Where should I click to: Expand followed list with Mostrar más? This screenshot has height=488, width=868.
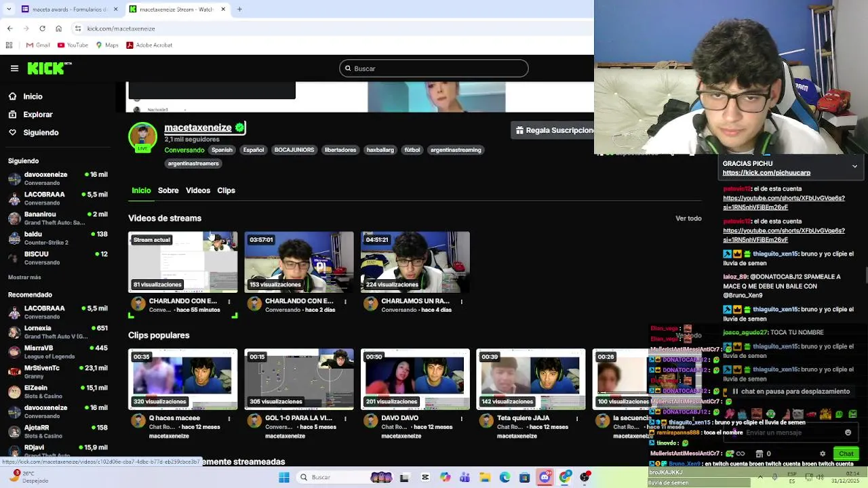[24, 277]
